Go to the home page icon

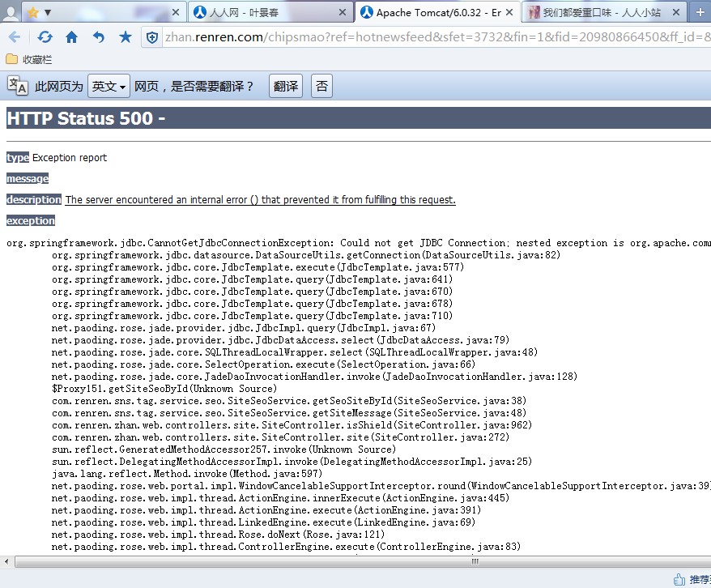point(71,37)
